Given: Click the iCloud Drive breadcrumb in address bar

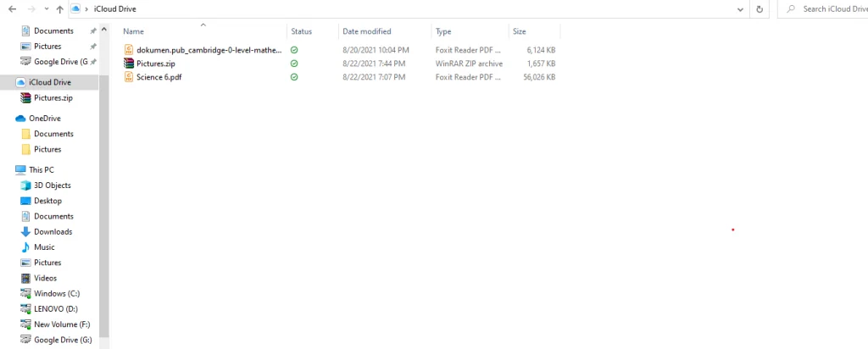Looking at the screenshot, I should pyautogui.click(x=115, y=8).
